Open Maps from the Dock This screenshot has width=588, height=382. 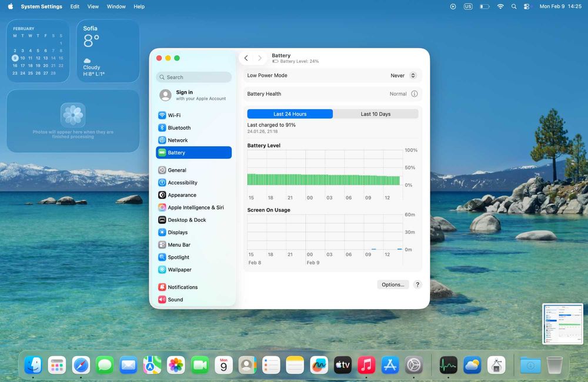(152, 365)
